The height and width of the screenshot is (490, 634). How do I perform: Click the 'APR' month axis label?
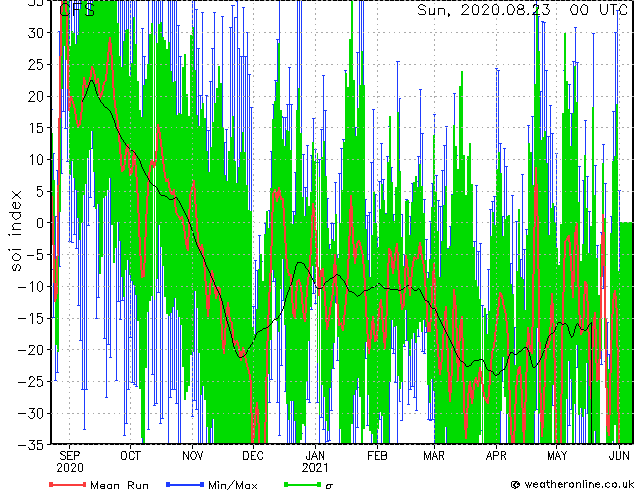pyautogui.click(x=496, y=456)
